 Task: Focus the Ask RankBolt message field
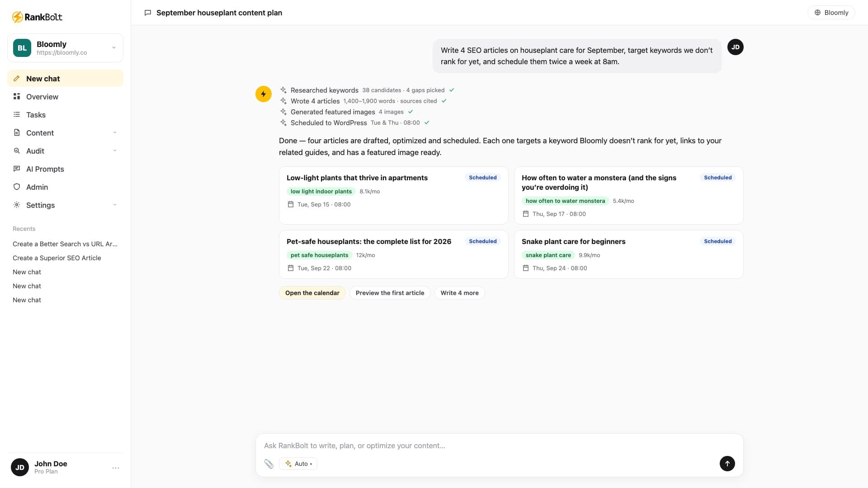(x=499, y=446)
